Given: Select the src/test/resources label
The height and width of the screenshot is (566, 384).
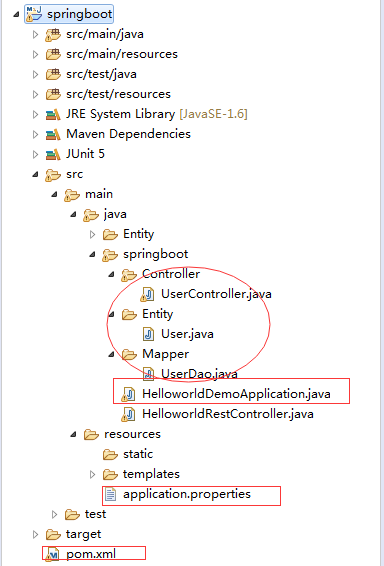Looking at the screenshot, I should (118, 94).
